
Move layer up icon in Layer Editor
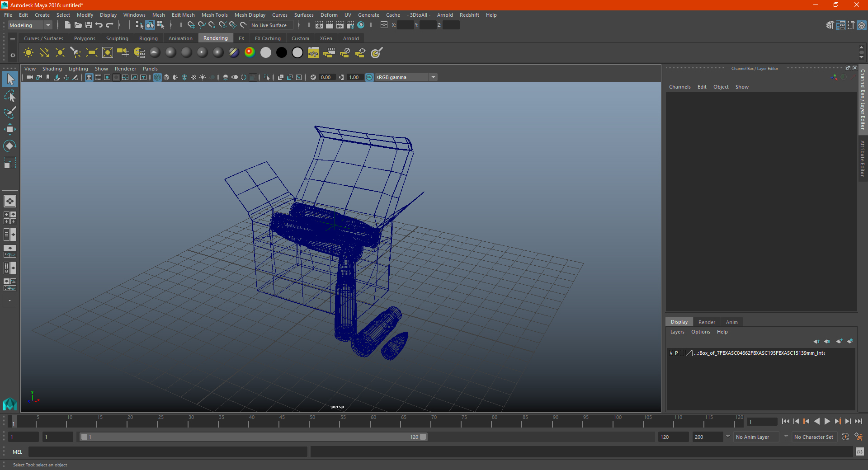[x=816, y=341]
